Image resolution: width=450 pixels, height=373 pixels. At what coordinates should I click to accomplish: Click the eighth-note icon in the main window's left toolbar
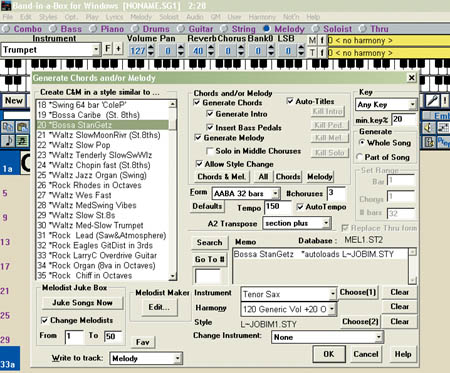[x=8, y=141]
